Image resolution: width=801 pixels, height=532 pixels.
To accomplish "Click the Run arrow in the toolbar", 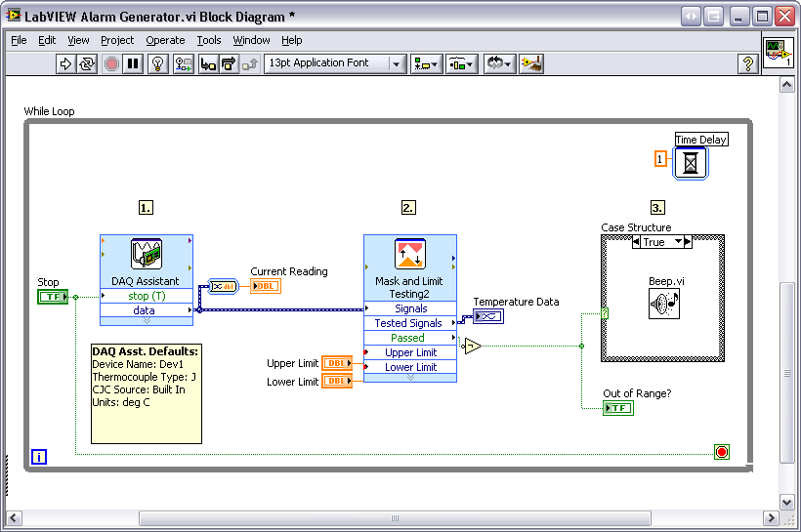I will tap(65, 63).
